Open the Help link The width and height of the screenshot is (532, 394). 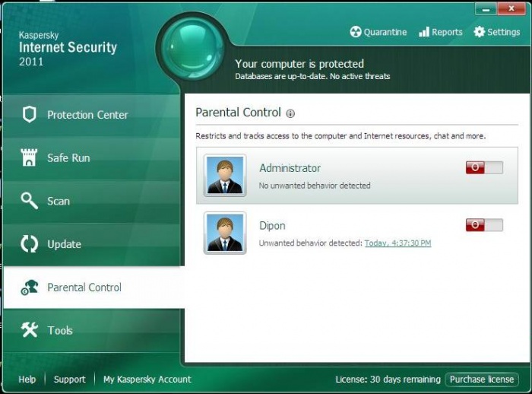pyautogui.click(x=27, y=379)
